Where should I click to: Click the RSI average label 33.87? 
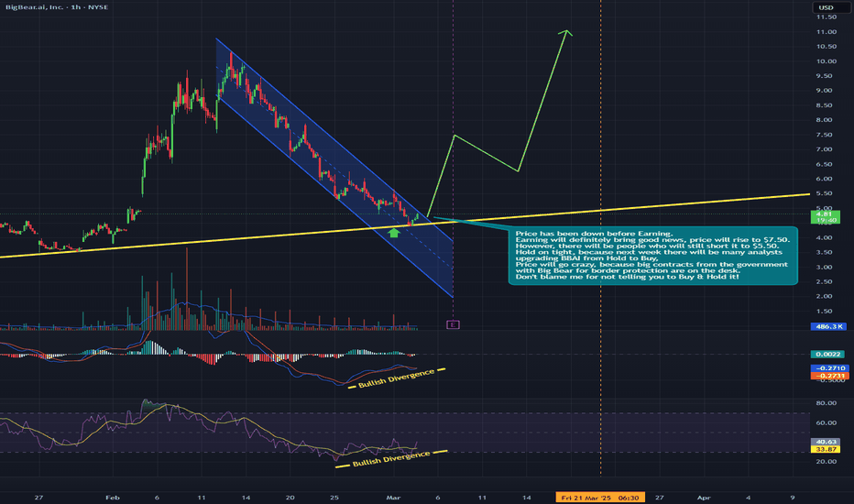(826, 449)
